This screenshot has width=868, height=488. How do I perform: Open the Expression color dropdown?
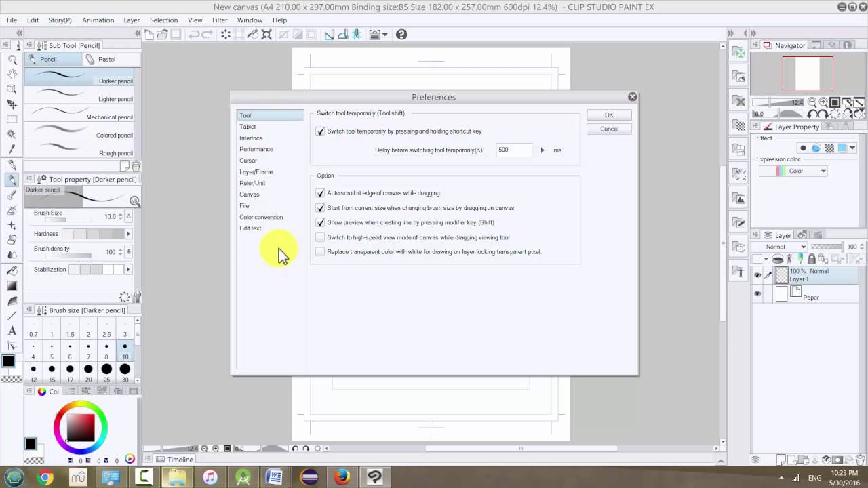[x=823, y=171]
